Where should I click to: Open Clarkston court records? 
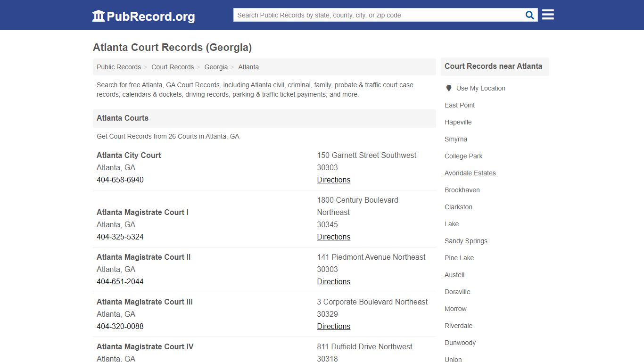pyautogui.click(x=458, y=207)
